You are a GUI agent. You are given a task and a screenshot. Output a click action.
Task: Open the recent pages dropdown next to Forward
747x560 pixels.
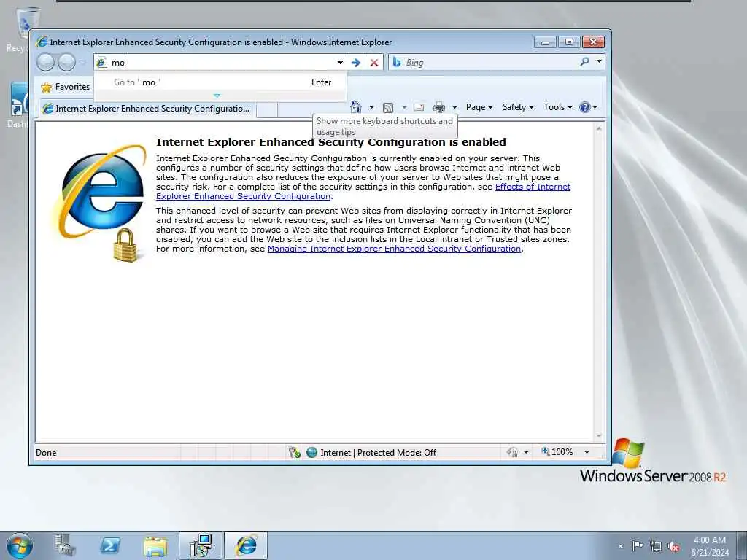click(x=82, y=63)
